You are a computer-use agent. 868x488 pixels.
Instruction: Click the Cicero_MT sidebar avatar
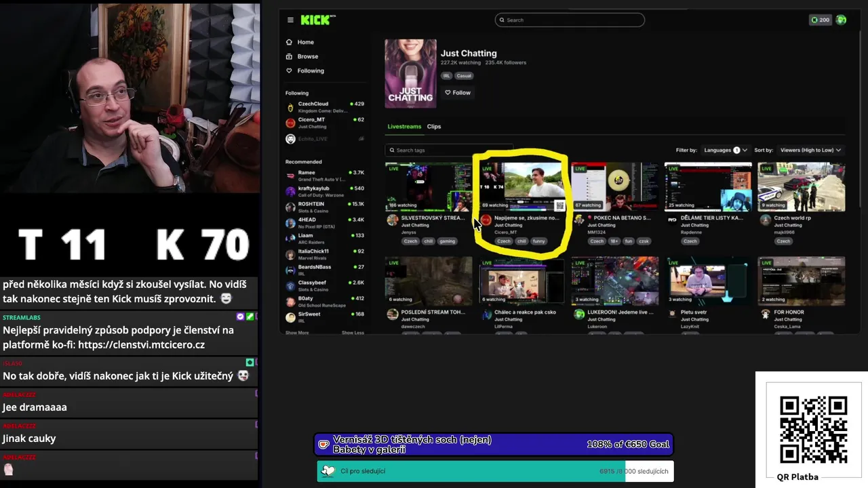(x=290, y=123)
